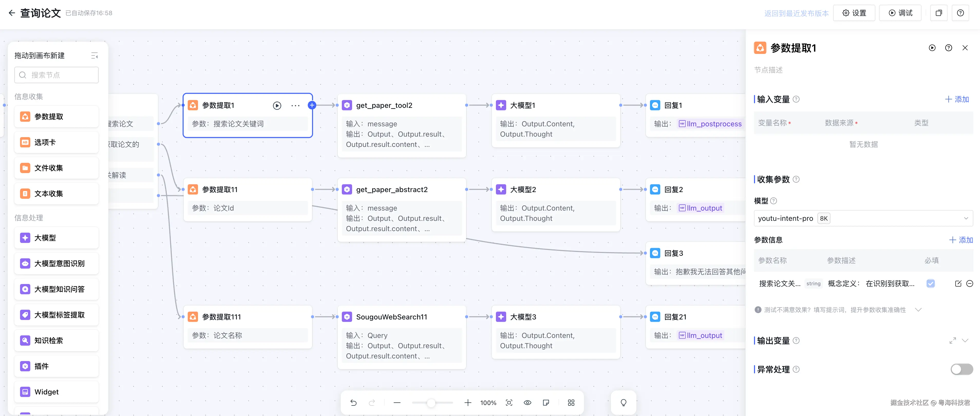Click the auto-layout grid icon in the bottom toolbar

(571, 403)
